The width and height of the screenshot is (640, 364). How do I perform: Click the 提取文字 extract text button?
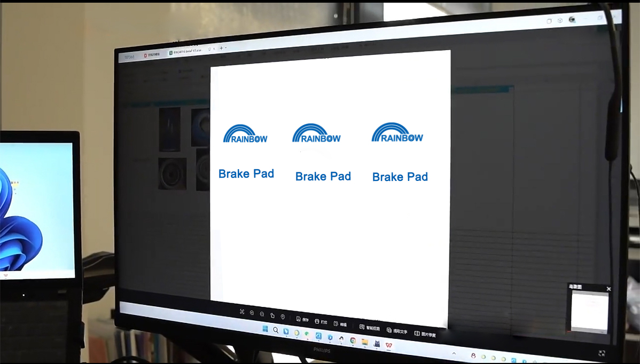pyautogui.click(x=397, y=330)
